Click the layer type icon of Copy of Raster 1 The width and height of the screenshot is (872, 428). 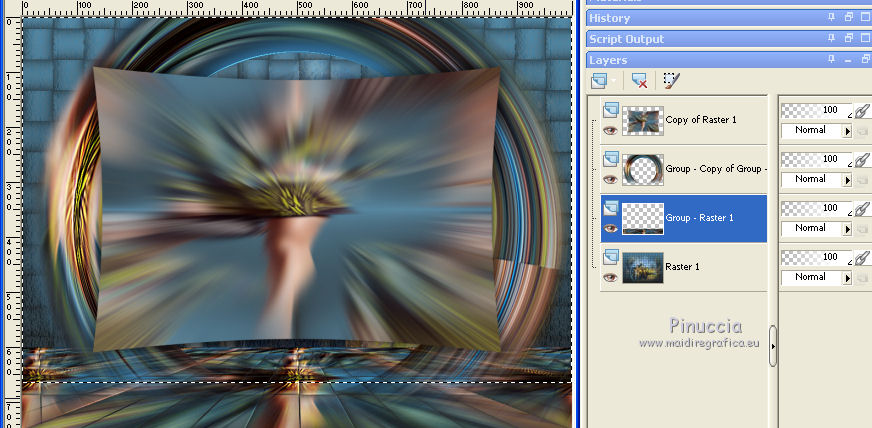pyautogui.click(x=611, y=109)
